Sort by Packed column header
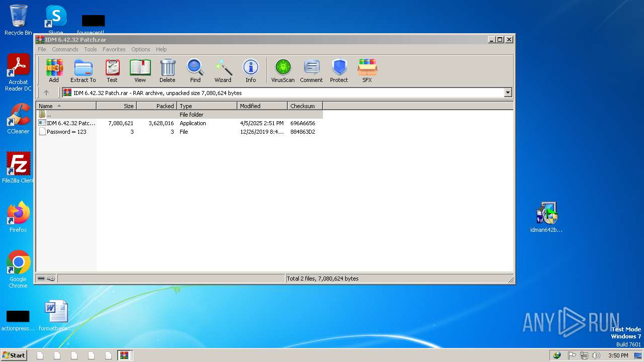 (156, 106)
